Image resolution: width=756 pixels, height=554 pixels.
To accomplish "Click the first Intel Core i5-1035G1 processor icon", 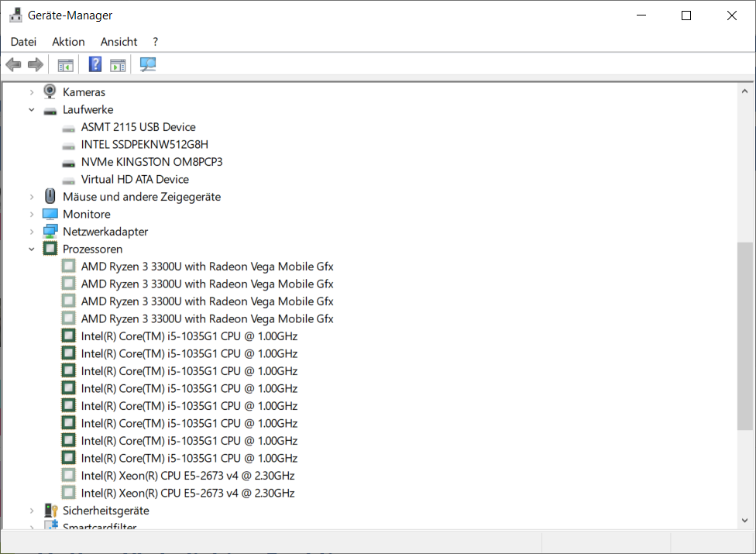I will (x=68, y=335).
